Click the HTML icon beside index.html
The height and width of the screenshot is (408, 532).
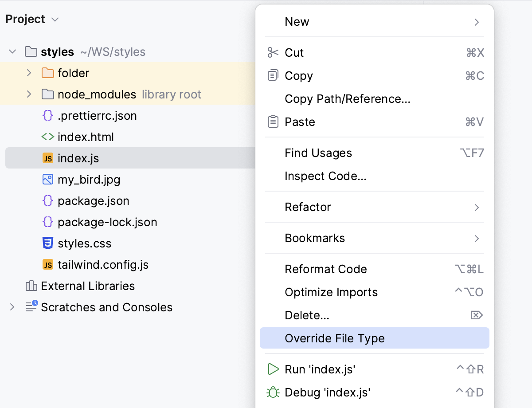(x=48, y=137)
